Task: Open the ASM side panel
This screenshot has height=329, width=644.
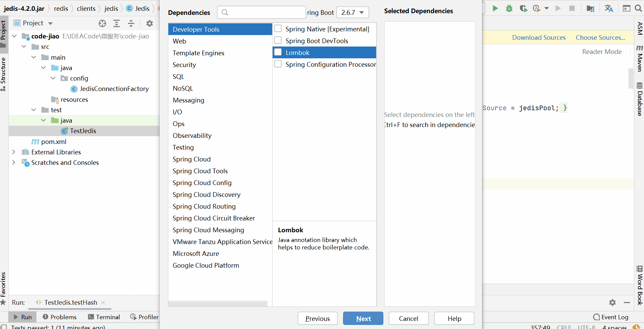Action: tap(639, 28)
